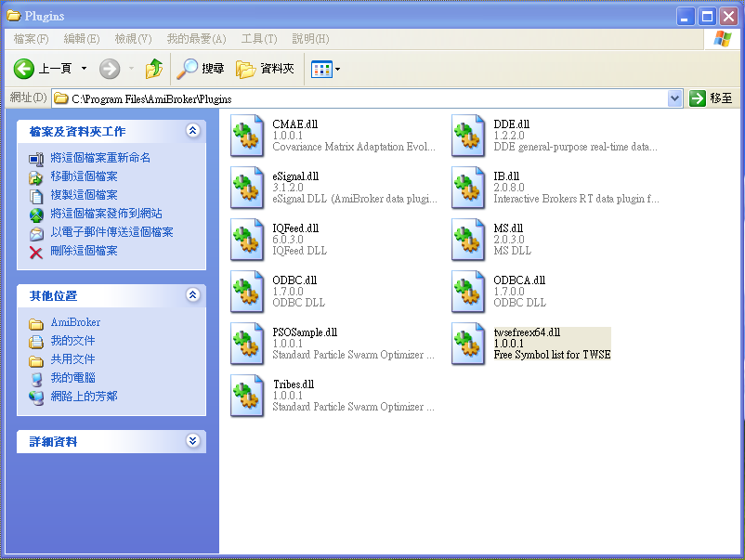The width and height of the screenshot is (745, 560).
Task: Collapse the 其他位置 panel chevron
Action: [193, 295]
